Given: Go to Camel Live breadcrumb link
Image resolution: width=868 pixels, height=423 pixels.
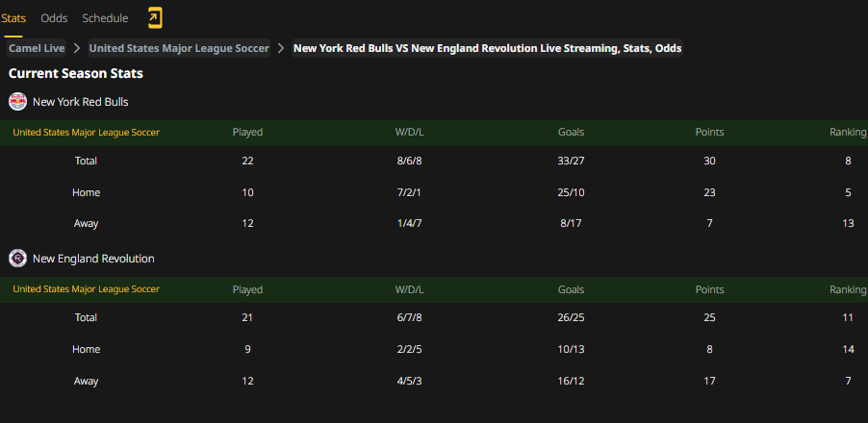Looking at the screenshot, I should [x=37, y=48].
